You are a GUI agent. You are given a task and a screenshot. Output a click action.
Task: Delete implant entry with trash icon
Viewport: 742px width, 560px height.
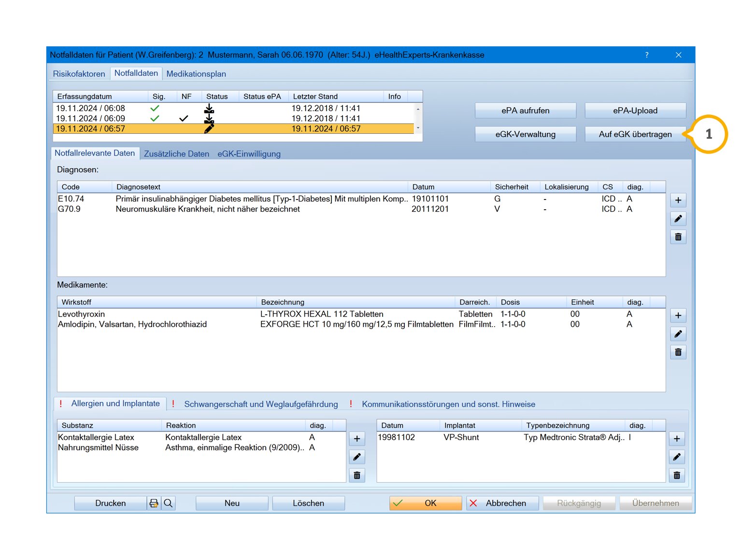click(x=677, y=475)
